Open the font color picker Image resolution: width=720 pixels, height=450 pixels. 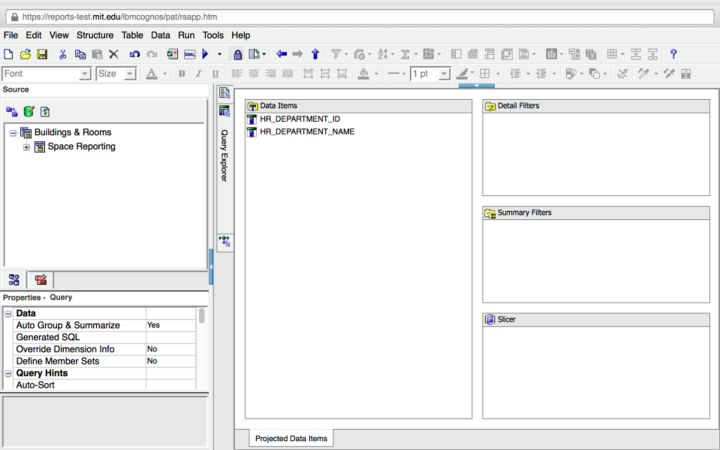pyautogui.click(x=151, y=74)
